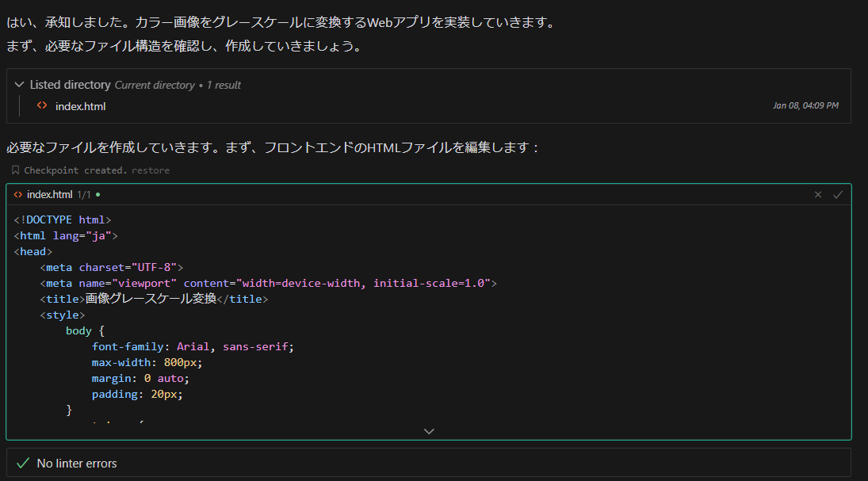Reject the index.html edit with the × icon
This screenshot has width=868, height=481.
tap(818, 194)
